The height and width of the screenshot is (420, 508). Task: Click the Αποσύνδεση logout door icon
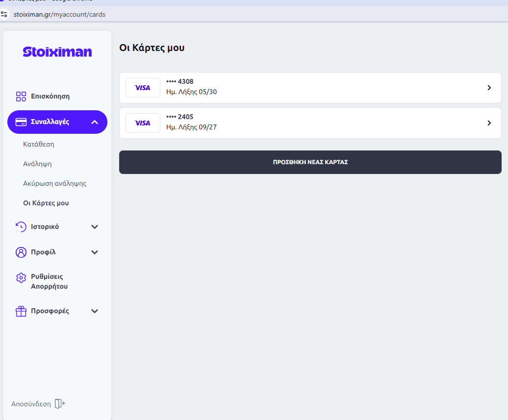[x=60, y=404]
